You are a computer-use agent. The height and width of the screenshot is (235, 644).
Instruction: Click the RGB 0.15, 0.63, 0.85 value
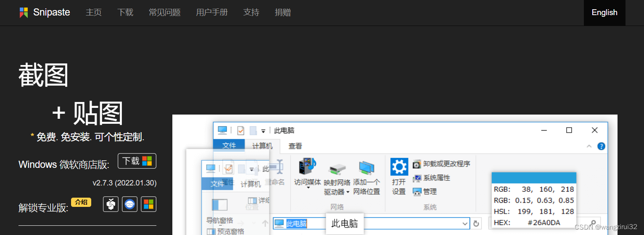pyautogui.click(x=534, y=200)
